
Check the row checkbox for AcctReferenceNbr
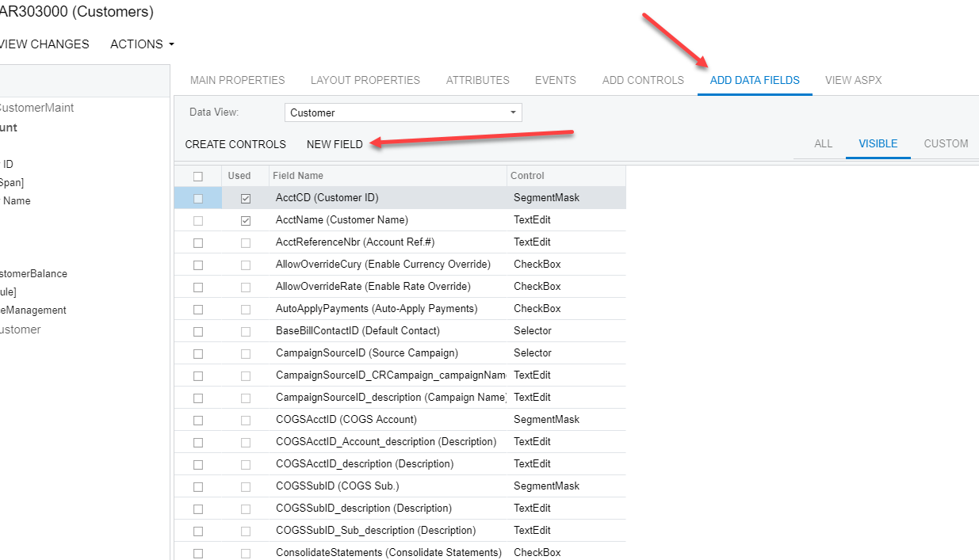[197, 242]
